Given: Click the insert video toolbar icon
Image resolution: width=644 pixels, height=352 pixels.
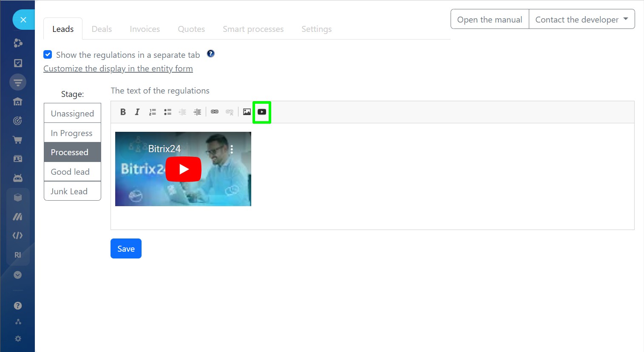Looking at the screenshot, I should (262, 112).
